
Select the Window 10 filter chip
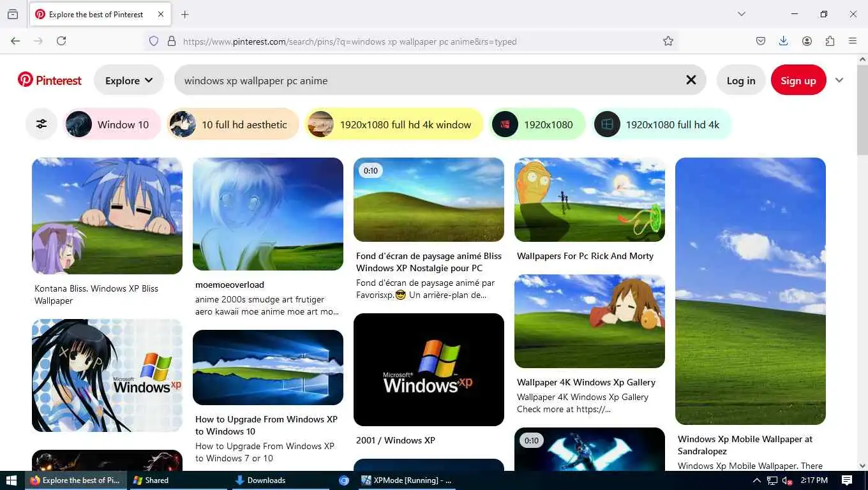[112, 124]
